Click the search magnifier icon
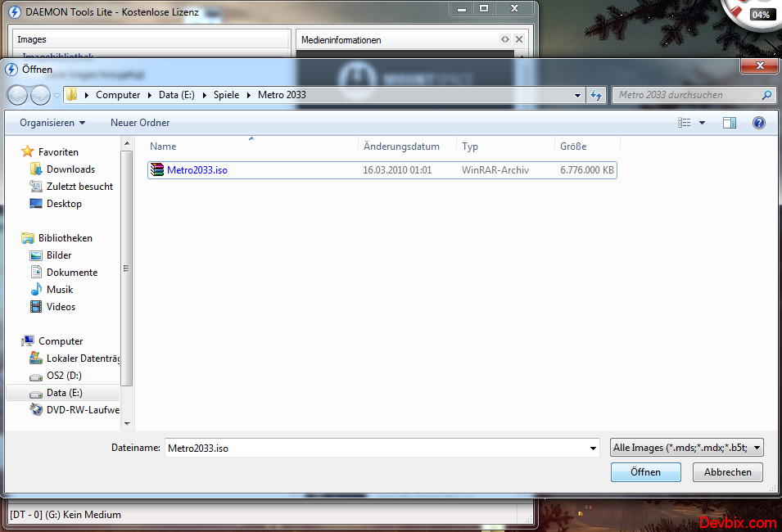Viewport: 782px width, 532px height. pos(767,95)
